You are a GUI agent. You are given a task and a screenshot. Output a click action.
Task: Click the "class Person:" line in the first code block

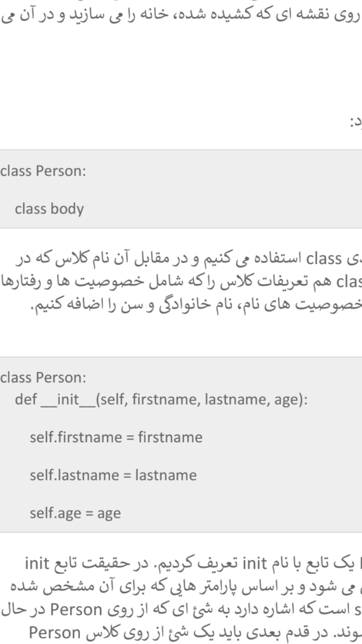[x=43, y=171]
